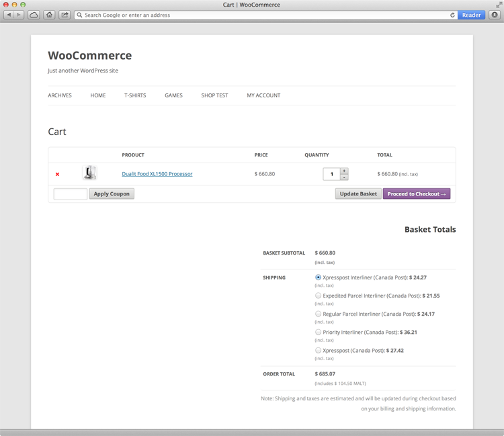Open the Dualit Food XL1500 Processor link

click(x=157, y=174)
